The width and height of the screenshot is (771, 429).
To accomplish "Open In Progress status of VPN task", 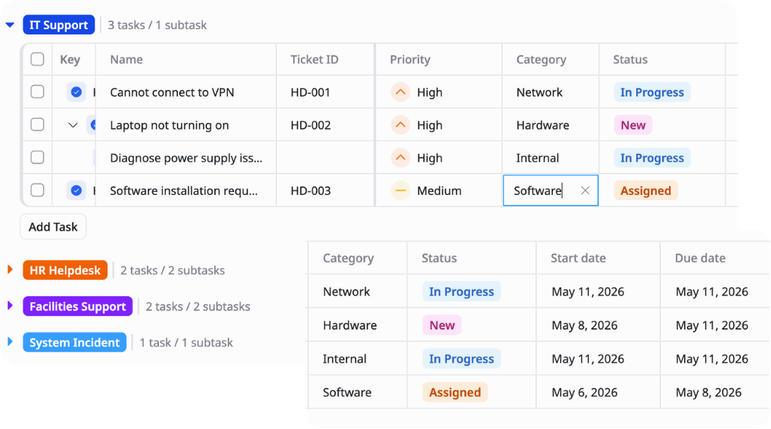I will [x=652, y=92].
